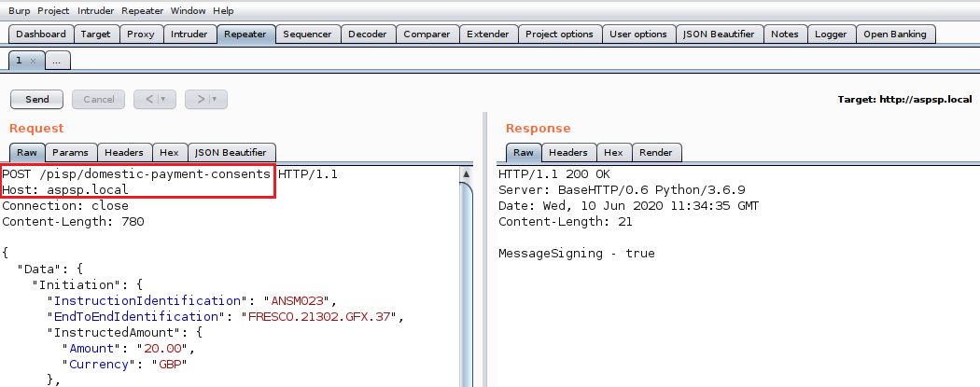
Task: Click the Content-Length: 780 request header
Action: pos(73,222)
